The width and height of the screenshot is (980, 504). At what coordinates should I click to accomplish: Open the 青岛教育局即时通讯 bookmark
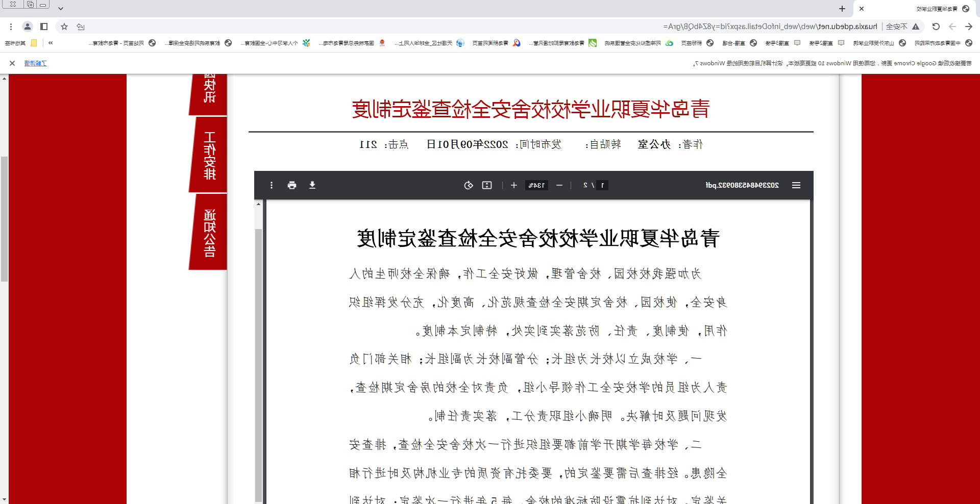563,43
